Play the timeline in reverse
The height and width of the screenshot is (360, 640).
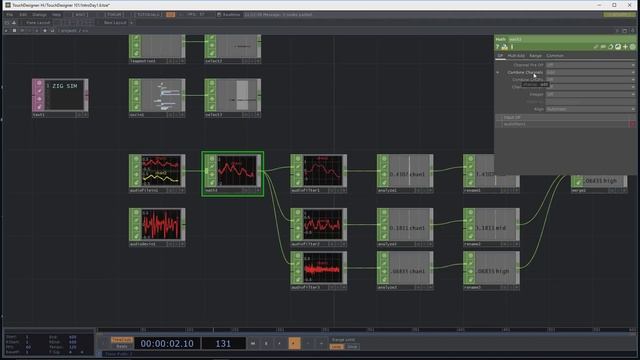280,344
